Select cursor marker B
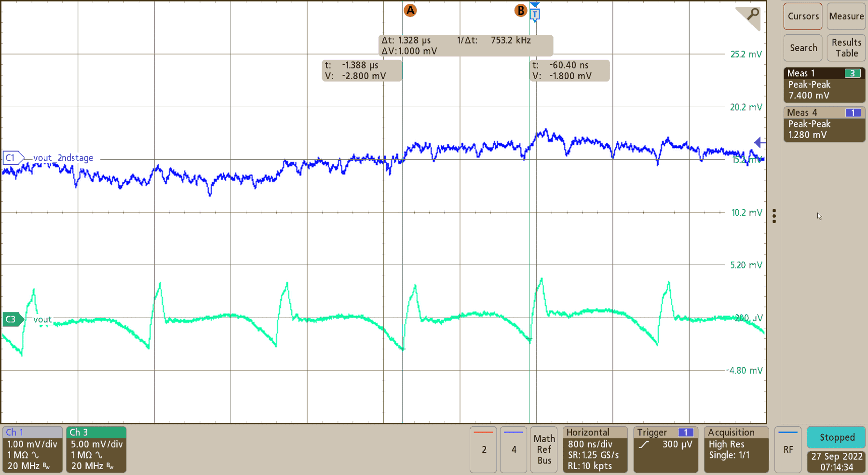This screenshot has height=475, width=868. [x=521, y=10]
